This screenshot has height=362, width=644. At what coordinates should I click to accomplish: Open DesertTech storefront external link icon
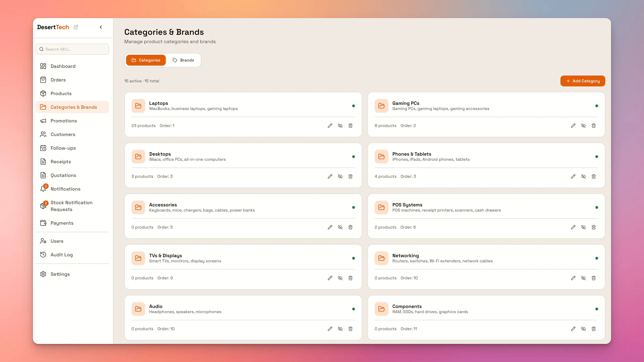coord(76,27)
